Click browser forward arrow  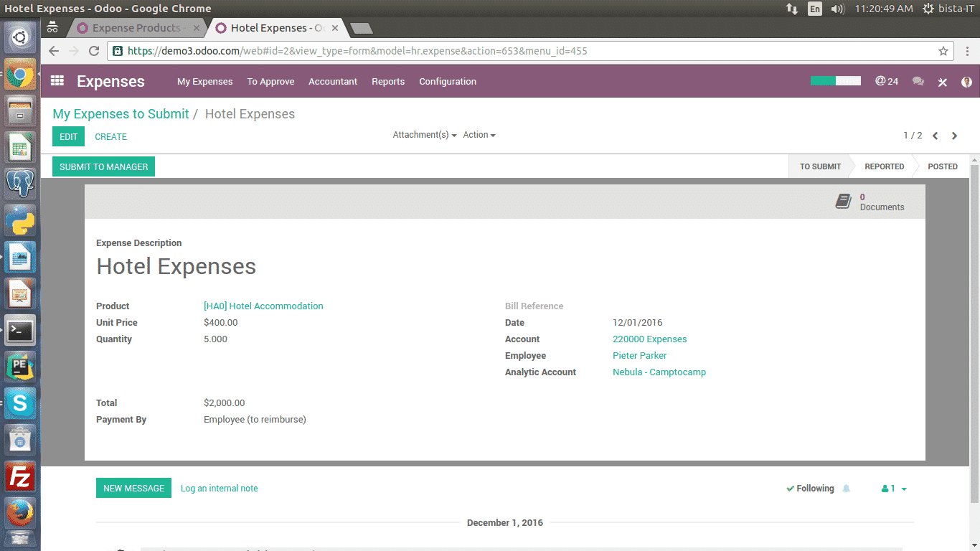(x=73, y=51)
